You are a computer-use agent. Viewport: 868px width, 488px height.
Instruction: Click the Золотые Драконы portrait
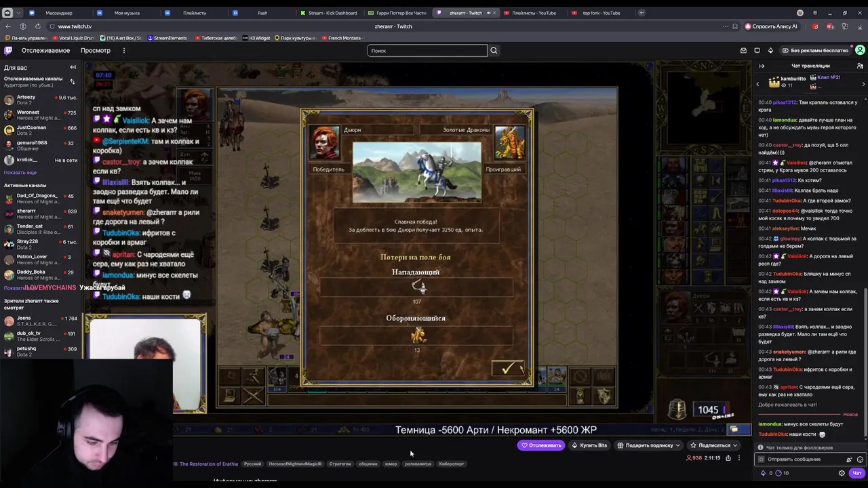click(x=509, y=143)
